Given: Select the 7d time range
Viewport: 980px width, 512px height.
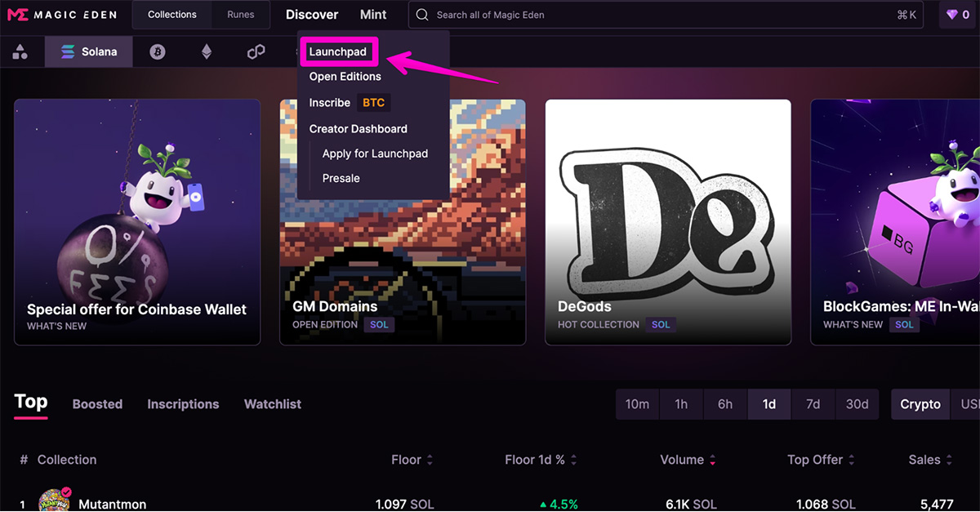Looking at the screenshot, I should 813,404.
